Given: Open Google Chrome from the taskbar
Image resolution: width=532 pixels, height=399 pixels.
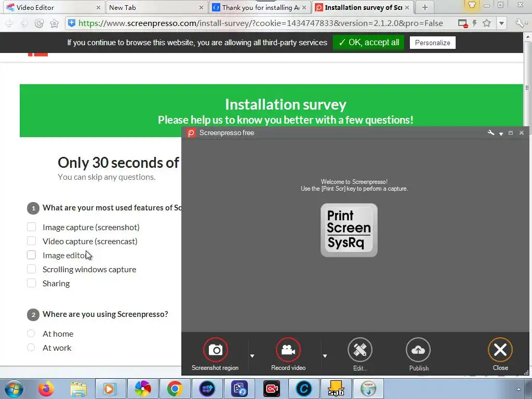Looking at the screenshot, I should click(175, 389).
